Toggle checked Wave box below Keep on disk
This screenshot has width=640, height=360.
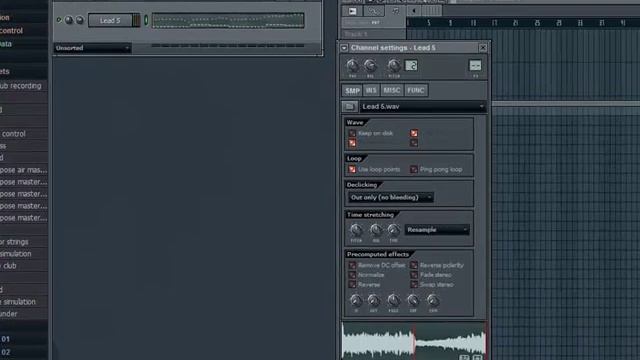point(352,143)
